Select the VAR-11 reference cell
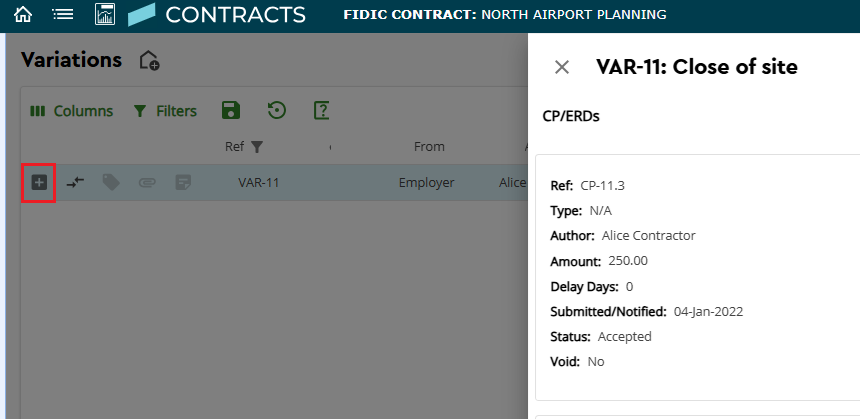This screenshot has height=419, width=860. click(x=258, y=183)
